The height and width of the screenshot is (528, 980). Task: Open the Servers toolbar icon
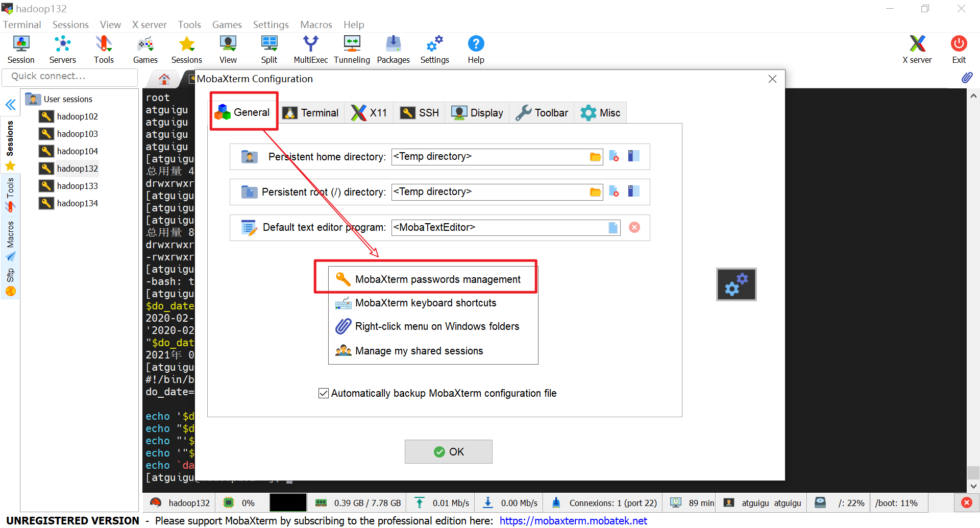click(62, 50)
